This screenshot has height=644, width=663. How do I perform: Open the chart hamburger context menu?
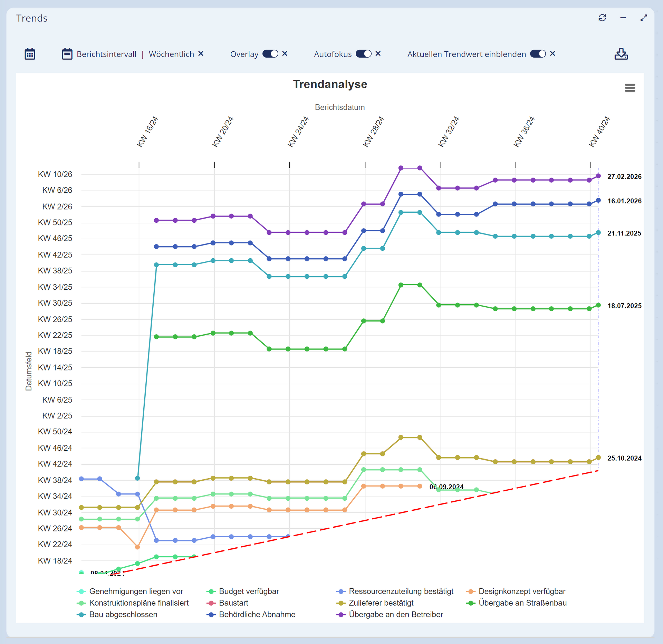coord(630,88)
